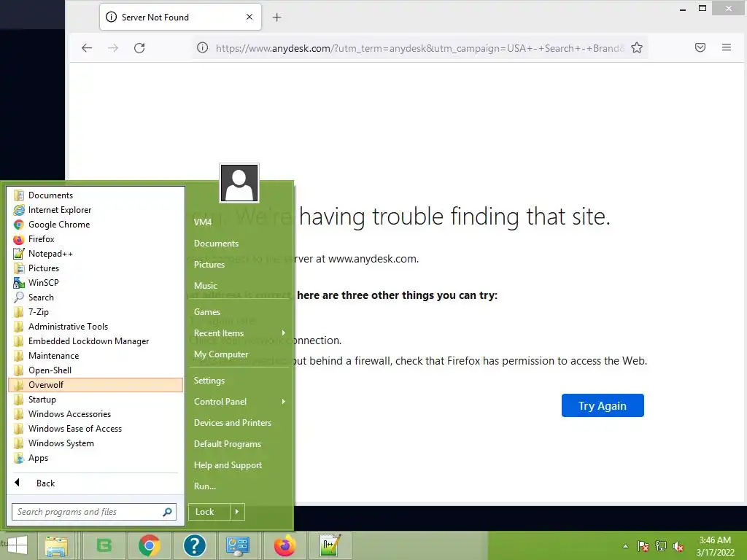Open the Overwolf folder in Start menu
The image size is (747, 560).
96,385
